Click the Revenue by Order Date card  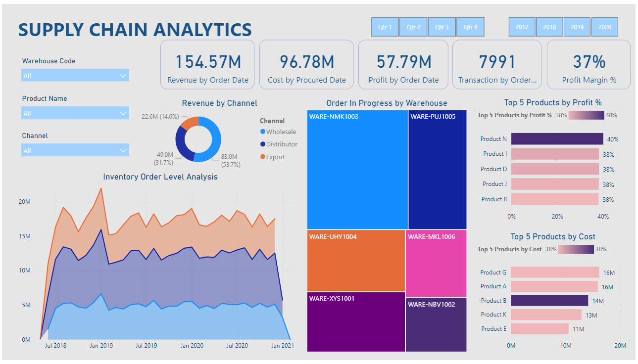click(x=207, y=65)
